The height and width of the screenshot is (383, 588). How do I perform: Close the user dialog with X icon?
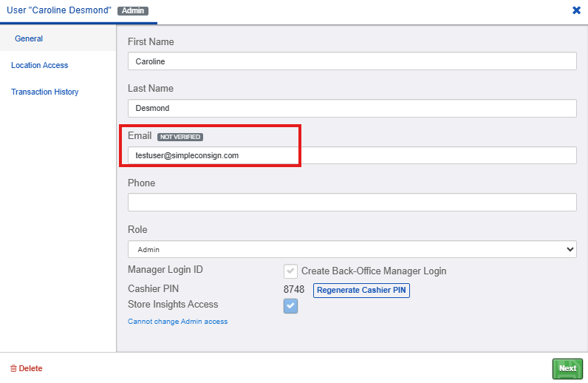pyautogui.click(x=576, y=10)
